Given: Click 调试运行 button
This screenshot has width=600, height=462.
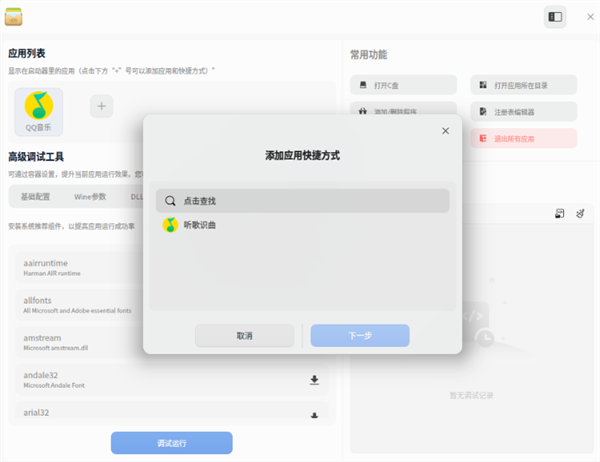Looking at the screenshot, I should [171, 443].
